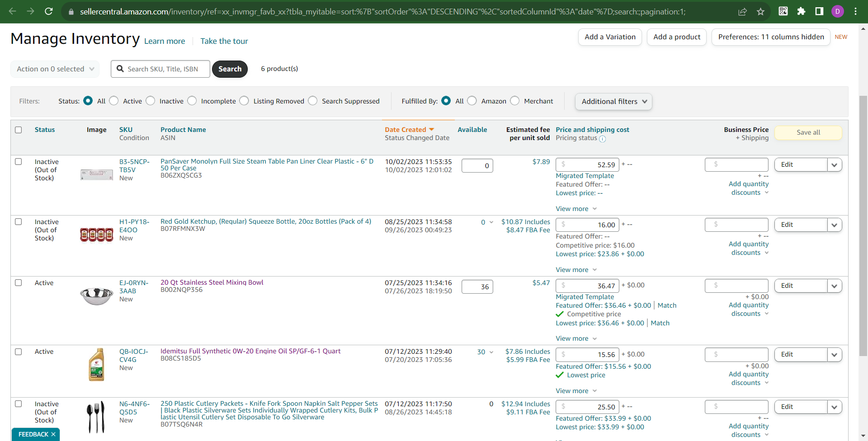Screen dimensions: 868x441
Task: Reload the page with the refresh icon
Action: (x=49, y=11)
